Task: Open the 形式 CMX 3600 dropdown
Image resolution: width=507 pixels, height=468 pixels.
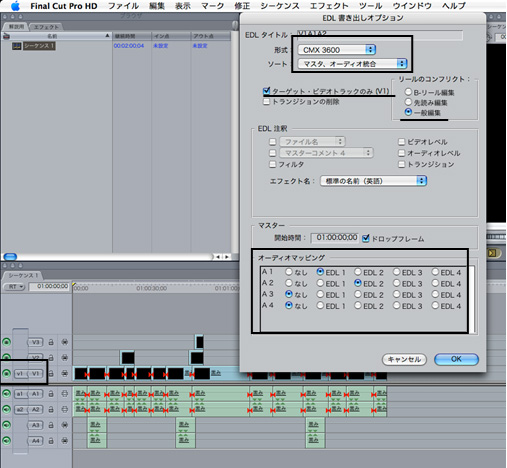Action: [337, 50]
